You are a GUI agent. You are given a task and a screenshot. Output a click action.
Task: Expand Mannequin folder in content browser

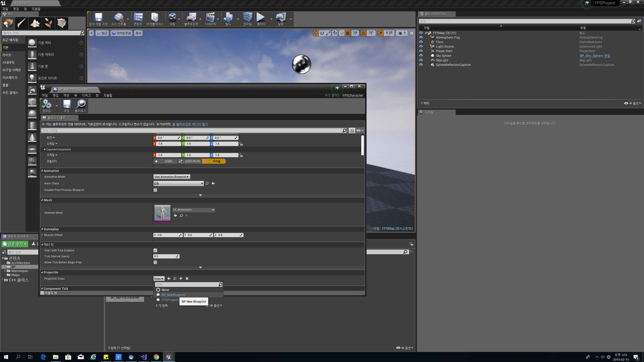click(5, 271)
